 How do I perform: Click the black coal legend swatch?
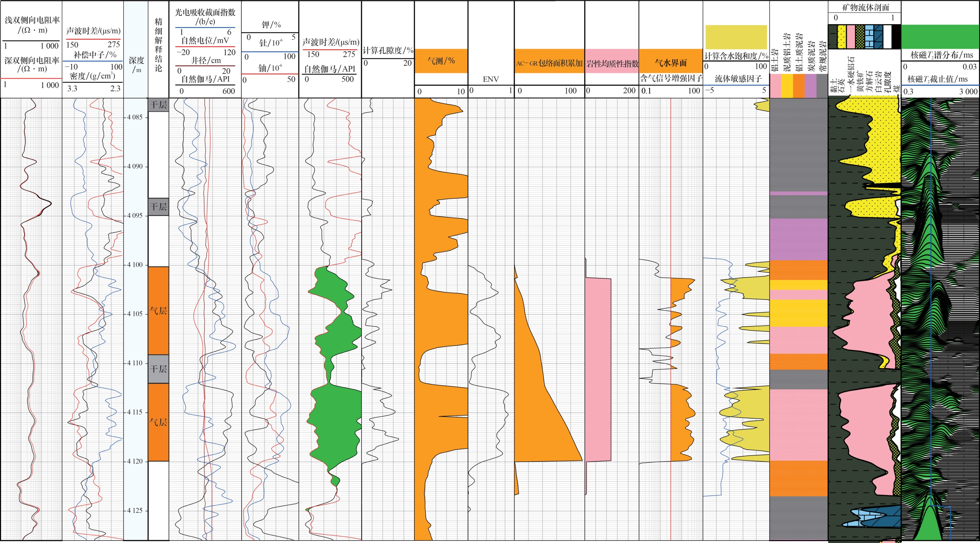(897, 37)
